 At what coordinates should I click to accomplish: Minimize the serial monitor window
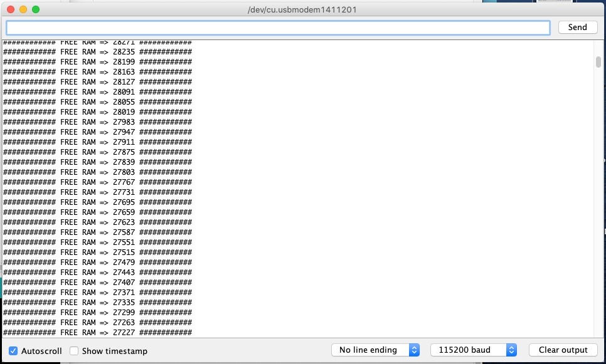coord(23,9)
